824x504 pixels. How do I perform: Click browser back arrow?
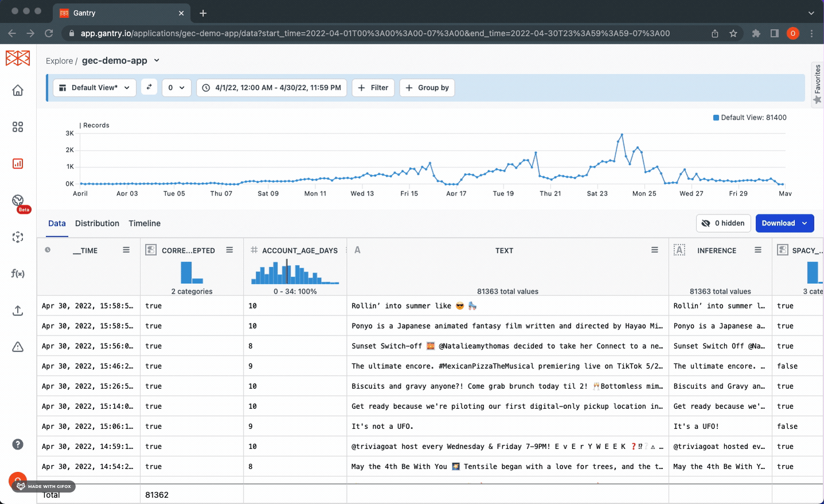[12, 33]
